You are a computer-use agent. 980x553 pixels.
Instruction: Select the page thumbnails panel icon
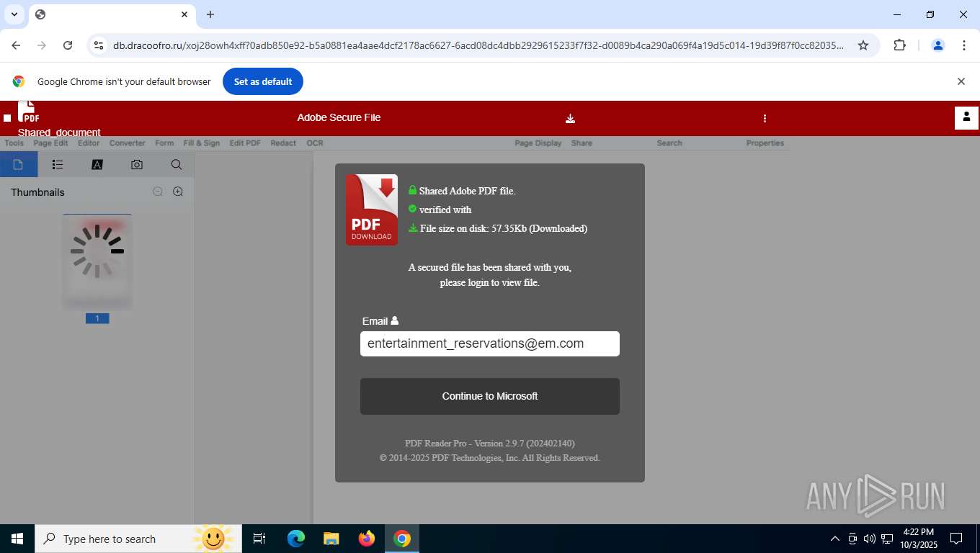(x=19, y=165)
